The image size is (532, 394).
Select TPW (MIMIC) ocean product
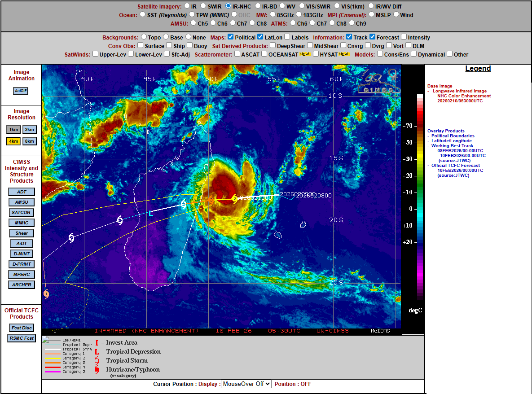[192, 14]
